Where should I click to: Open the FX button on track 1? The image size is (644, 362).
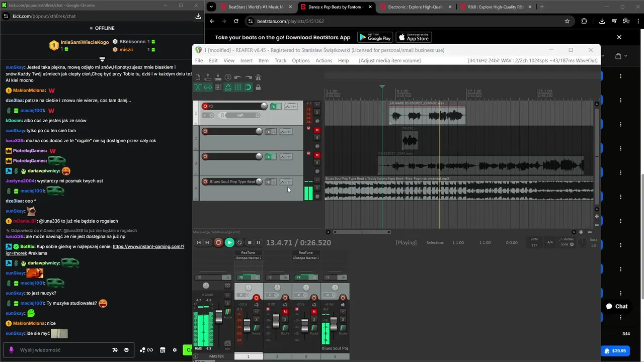273,107
